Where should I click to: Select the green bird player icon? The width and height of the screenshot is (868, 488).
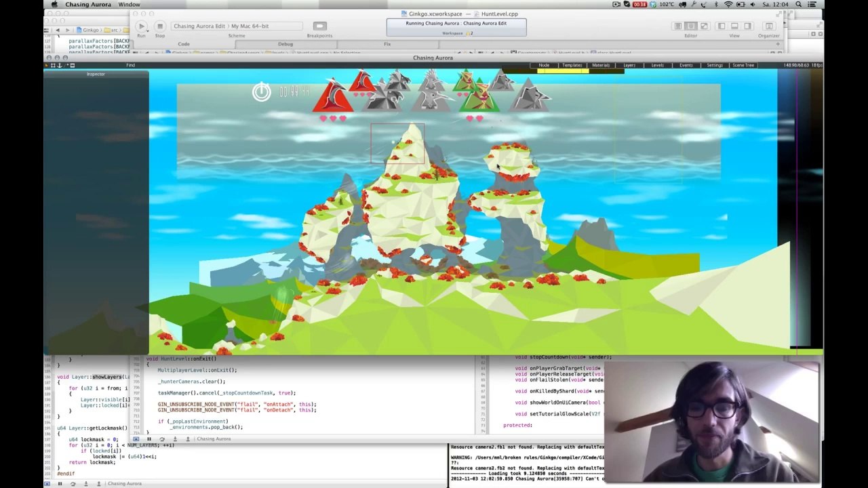479,96
